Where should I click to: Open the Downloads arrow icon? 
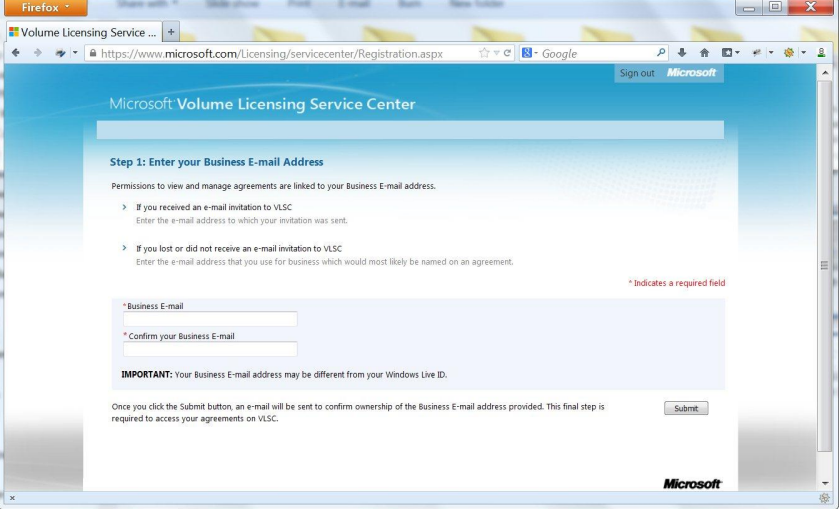[x=682, y=52]
